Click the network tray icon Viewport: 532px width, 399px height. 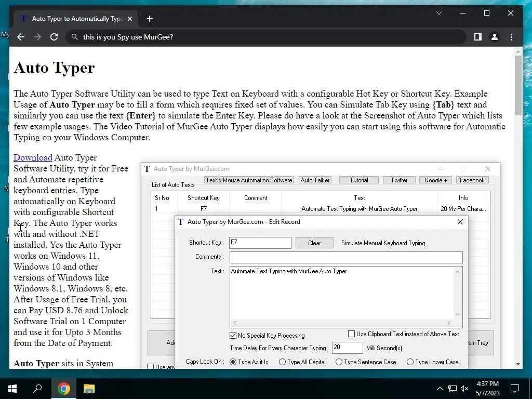click(452, 389)
